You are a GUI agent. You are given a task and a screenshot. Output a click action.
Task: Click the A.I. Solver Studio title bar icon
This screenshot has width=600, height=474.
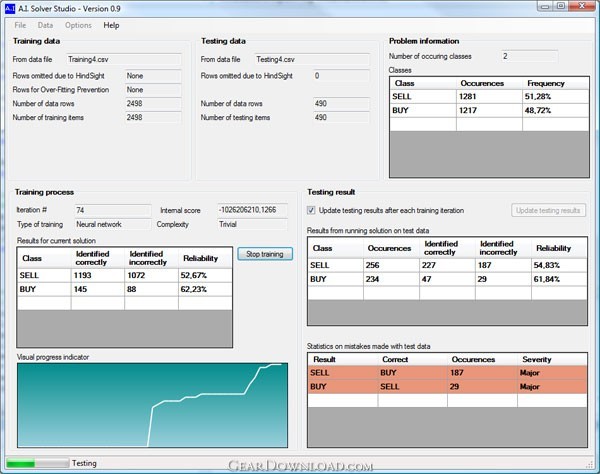tap(10, 8)
